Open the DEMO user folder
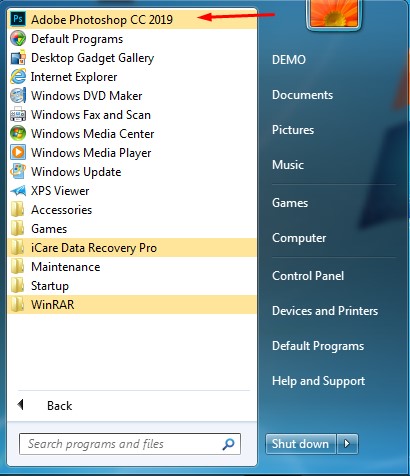This screenshot has width=410, height=476. (x=289, y=60)
